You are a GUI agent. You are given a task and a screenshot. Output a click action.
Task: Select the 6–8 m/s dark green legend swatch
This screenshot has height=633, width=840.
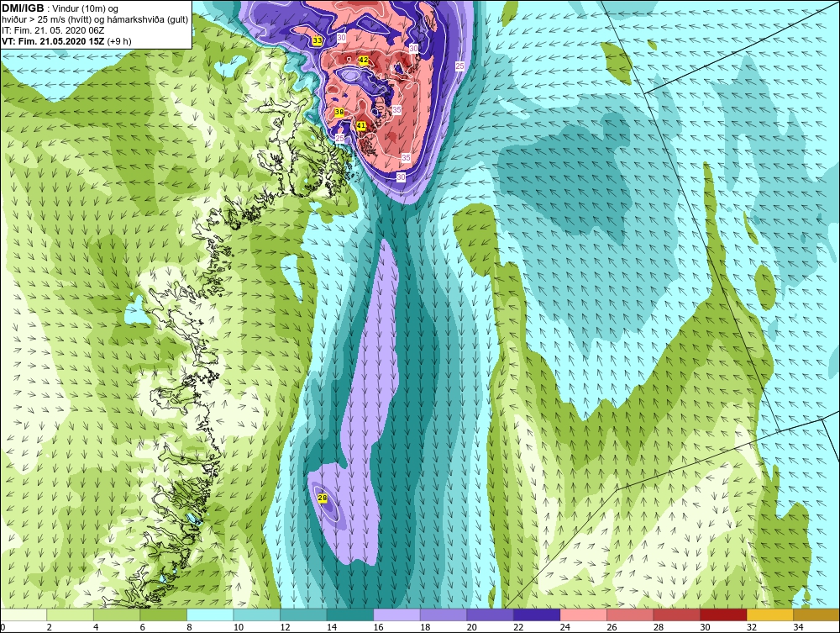tap(164, 615)
